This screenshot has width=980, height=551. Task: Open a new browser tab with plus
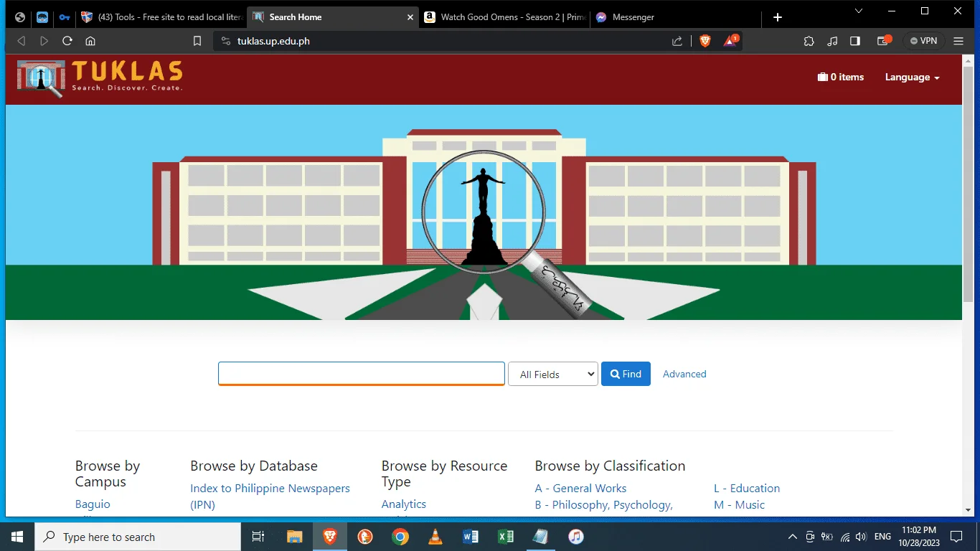[x=778, y=17]
